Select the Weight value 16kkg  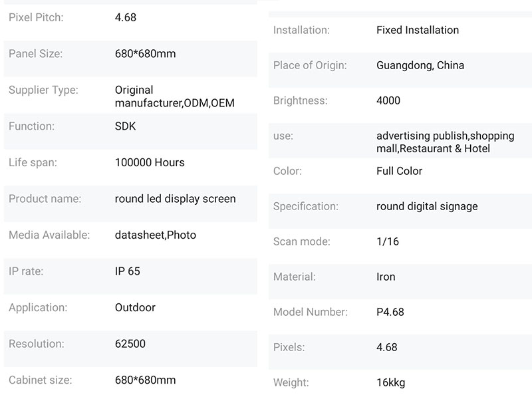(x=390, y=382)
